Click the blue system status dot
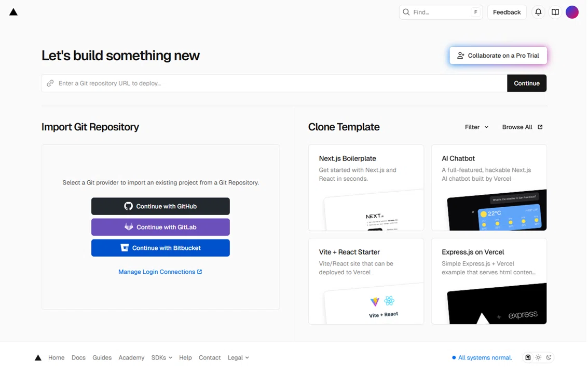The image size is (588, 374). tap(454, 357)
